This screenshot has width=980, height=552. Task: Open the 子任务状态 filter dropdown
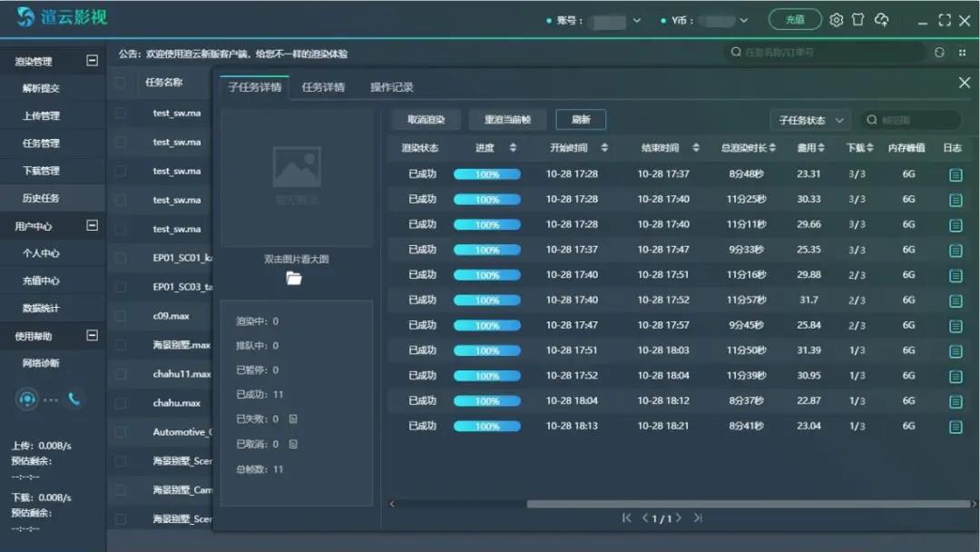809,120
